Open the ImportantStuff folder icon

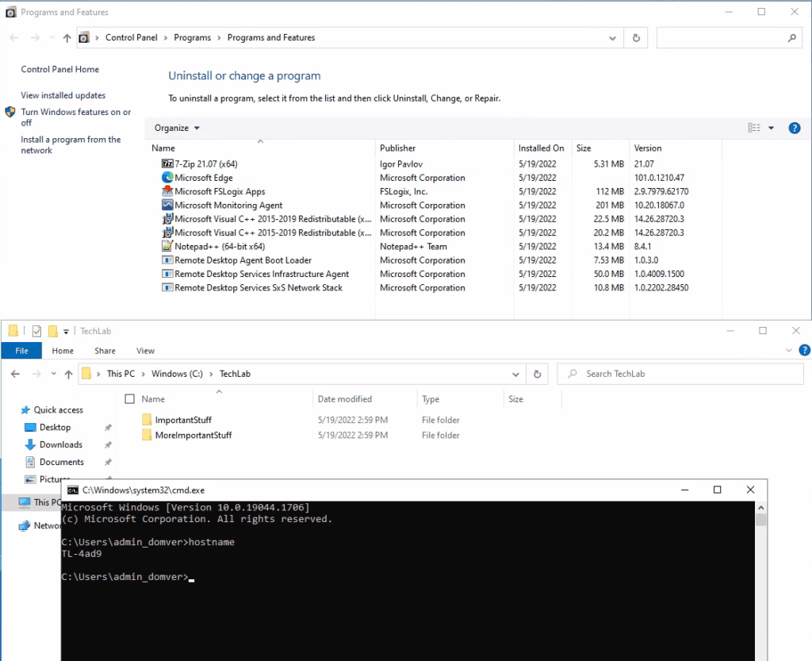[x=146, y=420]
